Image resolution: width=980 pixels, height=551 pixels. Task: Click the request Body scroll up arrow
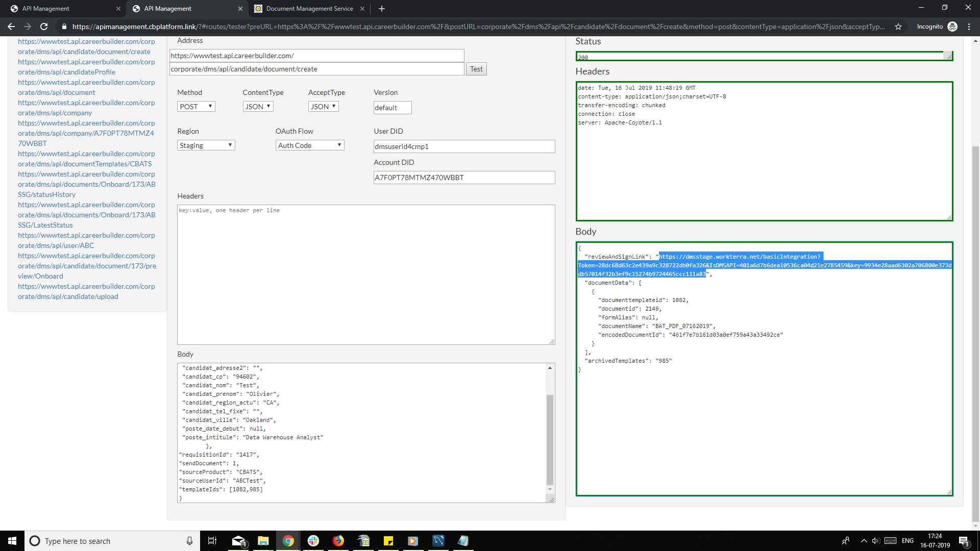[550, 368]
